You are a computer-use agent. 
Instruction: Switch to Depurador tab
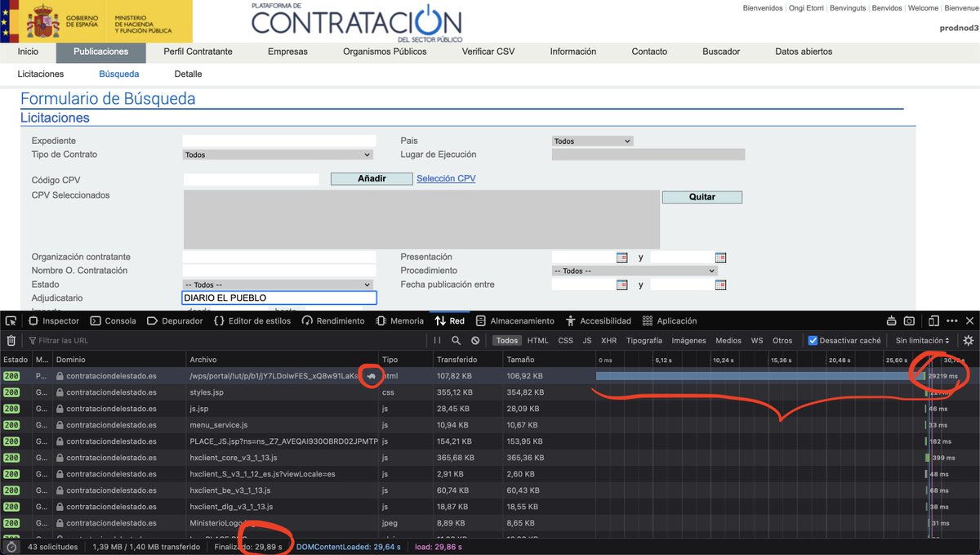(175, 321)
